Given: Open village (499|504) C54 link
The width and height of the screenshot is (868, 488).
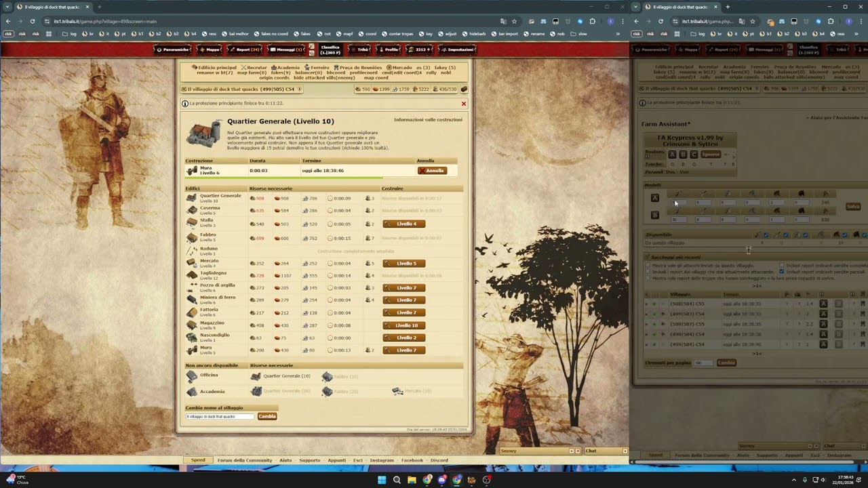Looking at the screenshot, I should 687,344.
